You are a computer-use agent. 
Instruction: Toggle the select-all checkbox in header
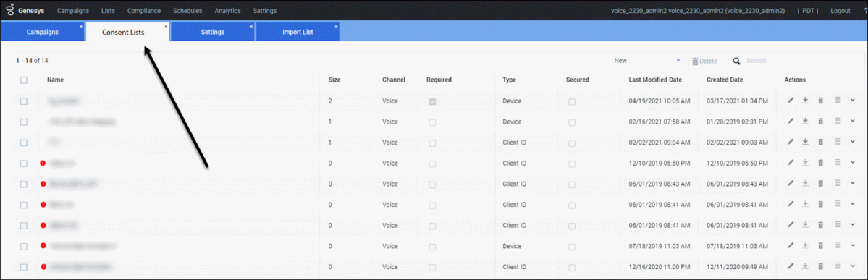[x=24, y=80]
